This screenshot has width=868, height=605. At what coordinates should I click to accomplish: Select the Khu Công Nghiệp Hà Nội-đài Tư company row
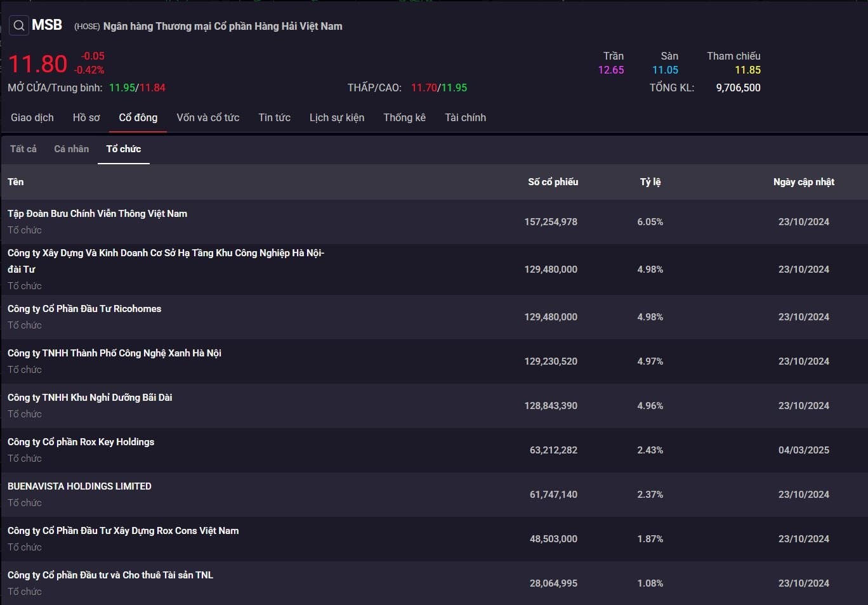434,270
